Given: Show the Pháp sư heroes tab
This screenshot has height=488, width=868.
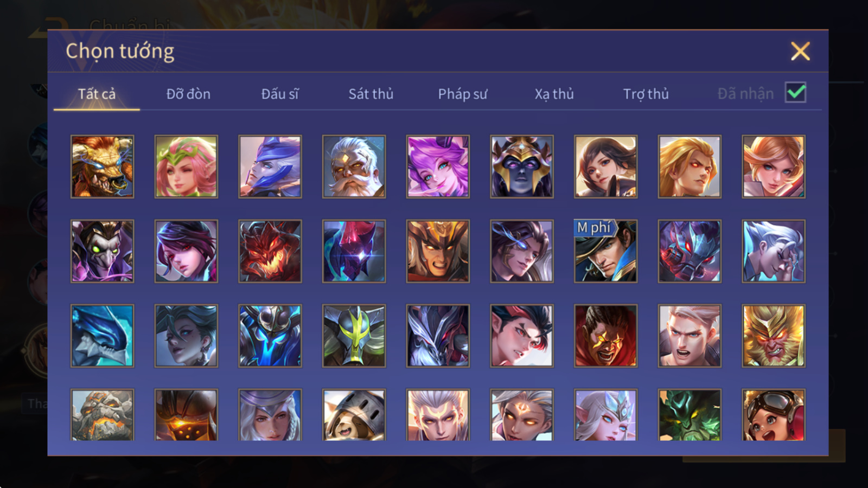Looking at the screenshot, I should click(x=463, y=94).
